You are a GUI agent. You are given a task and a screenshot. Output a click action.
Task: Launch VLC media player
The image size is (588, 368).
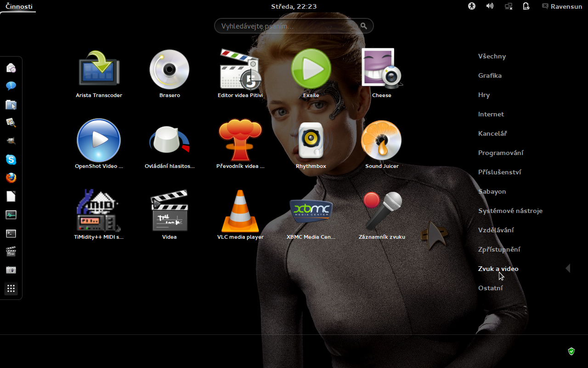point(240,215)
